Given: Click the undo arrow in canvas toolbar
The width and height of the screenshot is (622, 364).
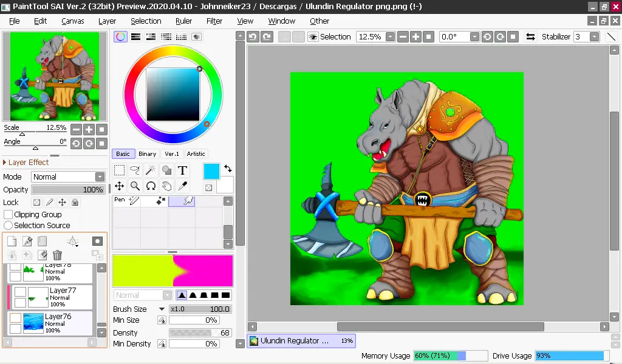Looking at the screenshot, I should pos(253,37).
